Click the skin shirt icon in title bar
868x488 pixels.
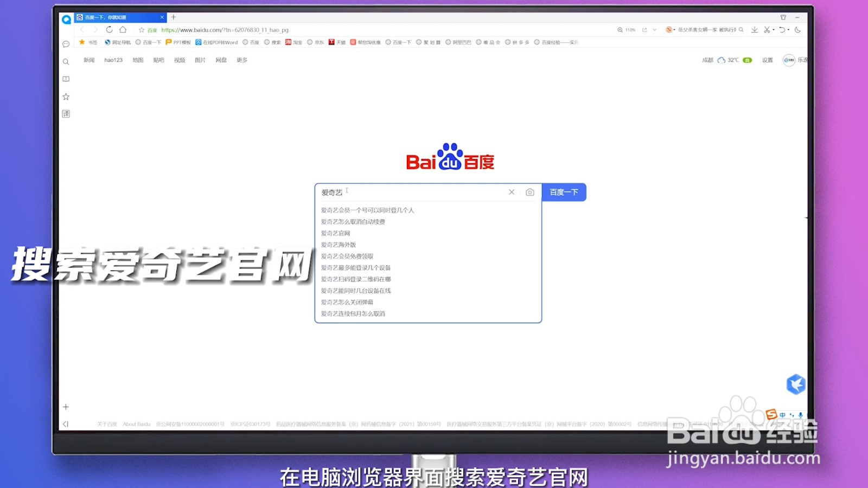click(783, 17)
